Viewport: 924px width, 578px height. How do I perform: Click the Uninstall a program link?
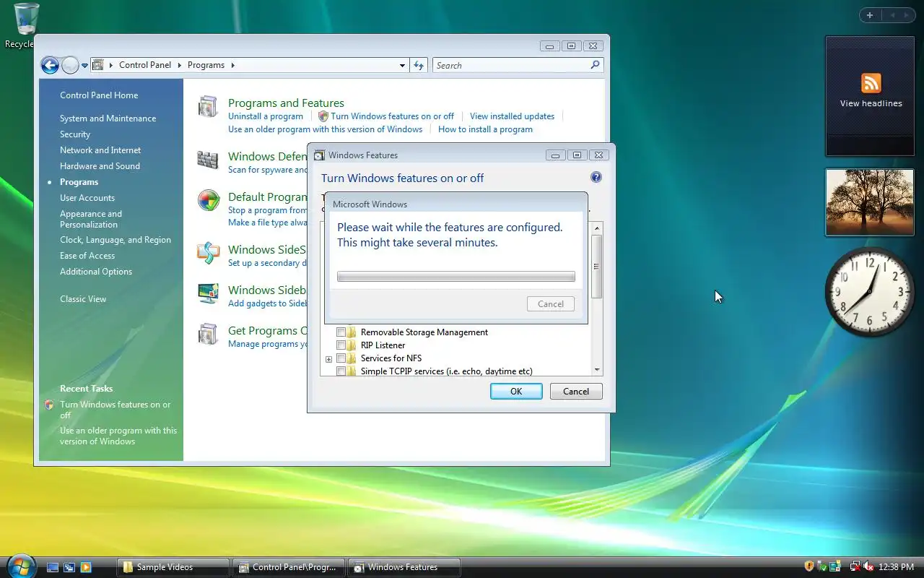[x=266, y=116]
